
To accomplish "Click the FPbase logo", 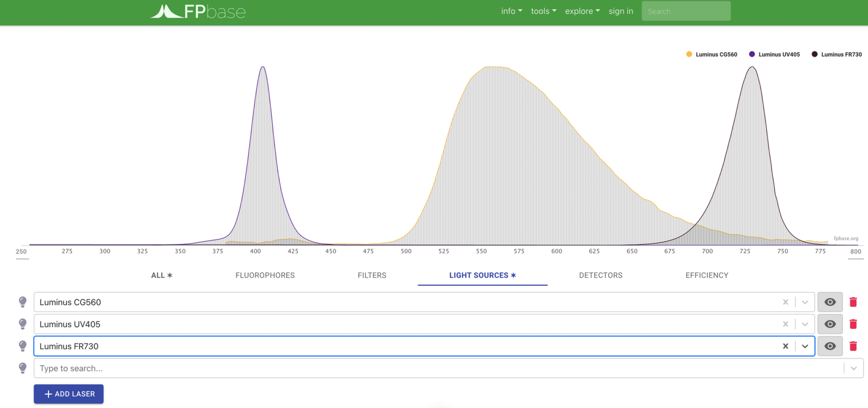I will pos(198,12).
